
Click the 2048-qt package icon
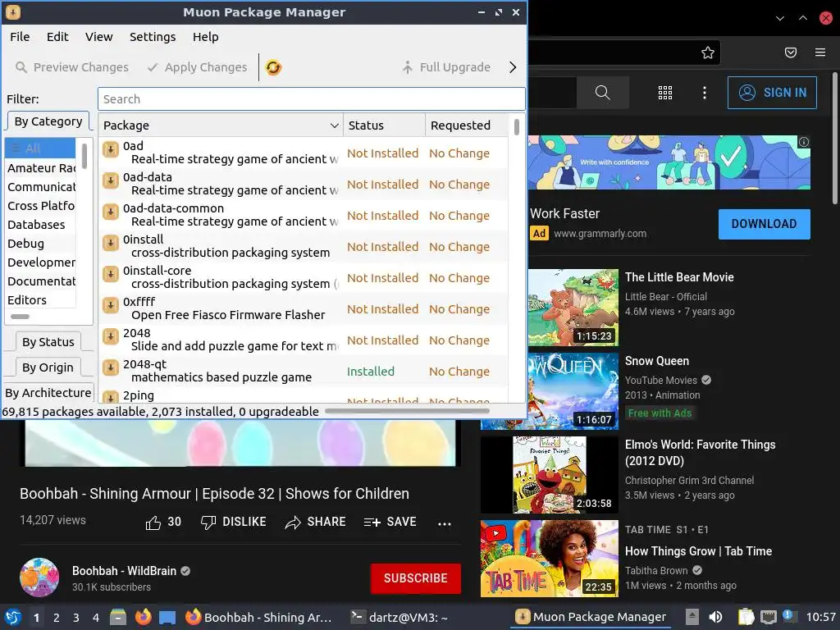tap(111, 367)
